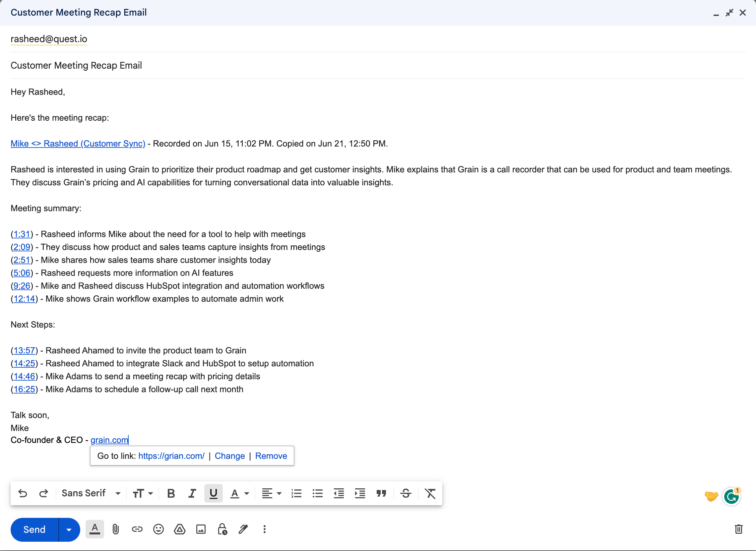Close the compose window
The image size is (756, 551).
pyautogui.click(x=743, y=13)
